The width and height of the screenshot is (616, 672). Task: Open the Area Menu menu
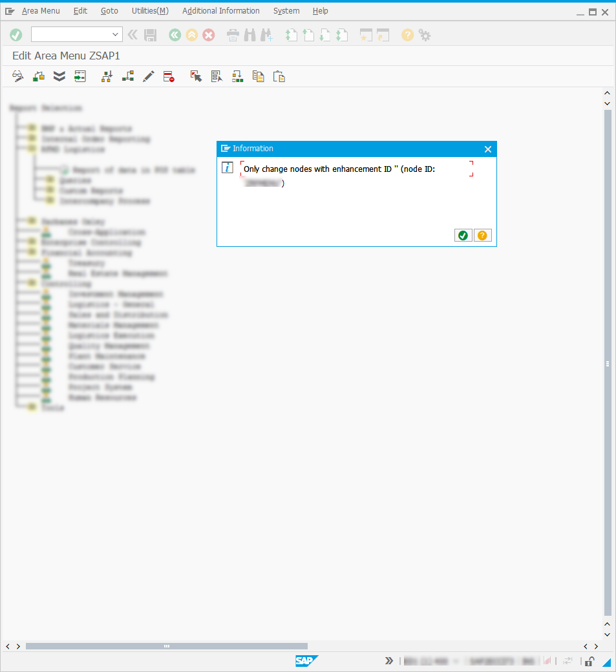coord(41,11)
